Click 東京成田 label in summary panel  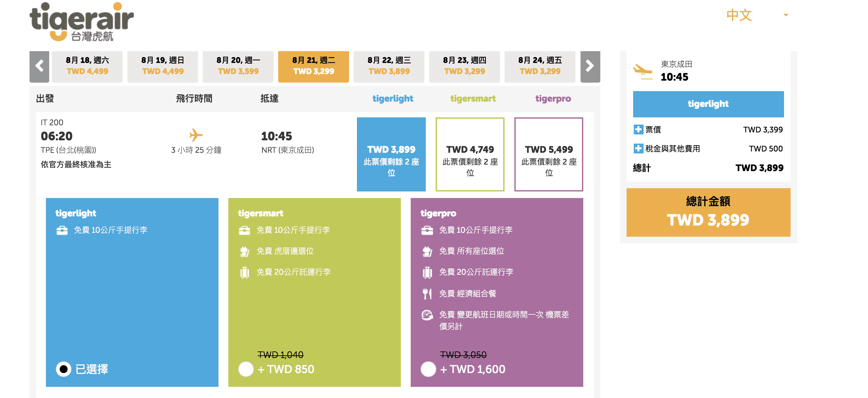(x=676, y=64)
